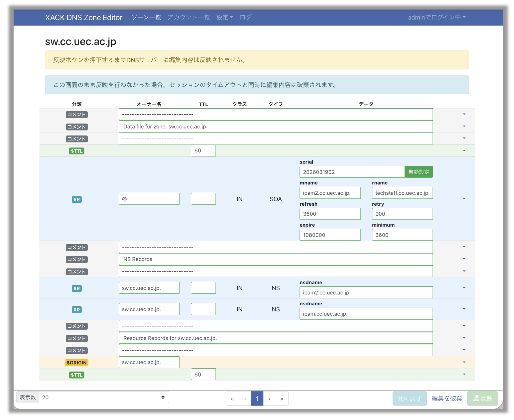Image resolution: width=514 pixels, height=420 pixels.
Task: Click the 自動設定 serial auto-set button
Action: [x=418, y=172]
